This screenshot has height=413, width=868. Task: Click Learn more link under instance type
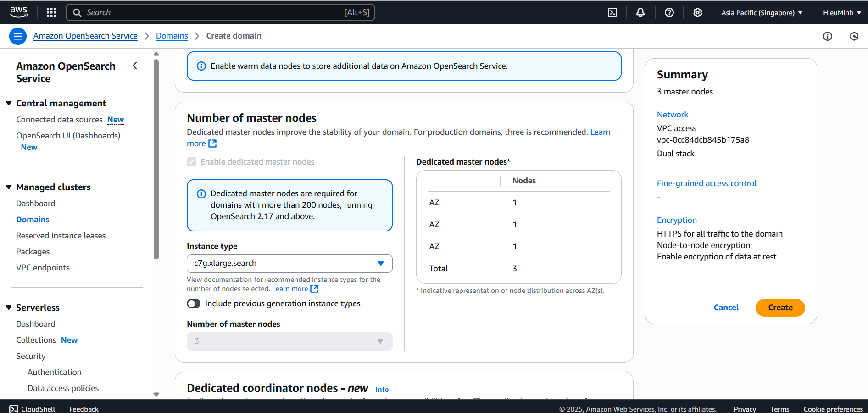[x=290, y=289]
